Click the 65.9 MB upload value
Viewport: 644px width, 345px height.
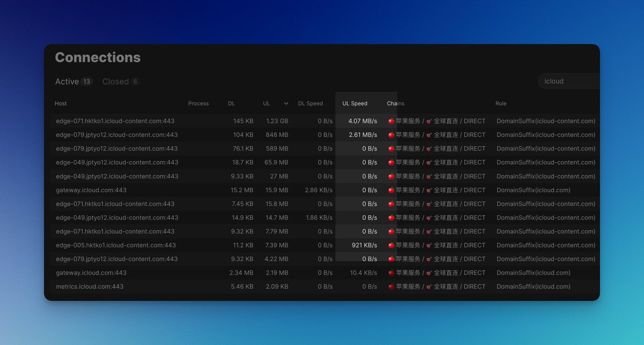pos(276,162)
